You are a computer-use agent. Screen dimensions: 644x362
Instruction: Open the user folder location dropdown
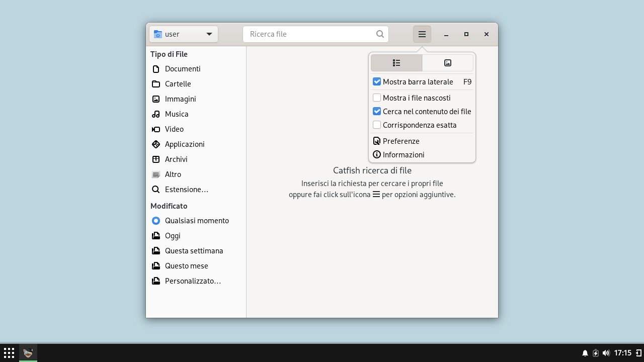coord(184,34)
